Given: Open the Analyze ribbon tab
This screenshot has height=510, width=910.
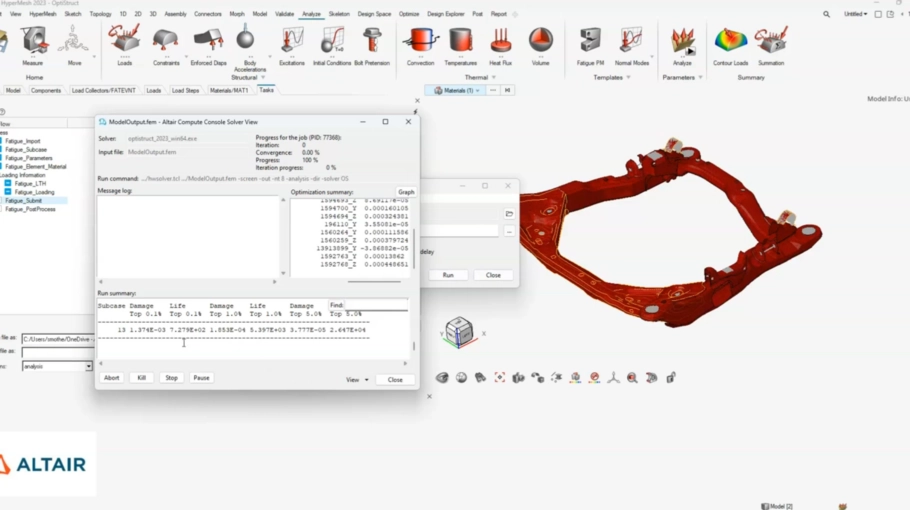Looking at the screenshot, I should (x=311, y=14).
